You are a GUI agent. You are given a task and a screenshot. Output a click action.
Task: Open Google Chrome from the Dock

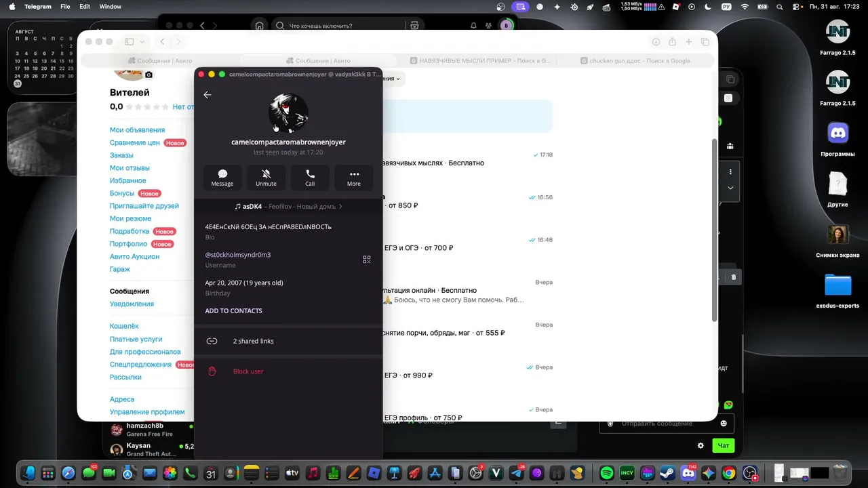[729, 473]
